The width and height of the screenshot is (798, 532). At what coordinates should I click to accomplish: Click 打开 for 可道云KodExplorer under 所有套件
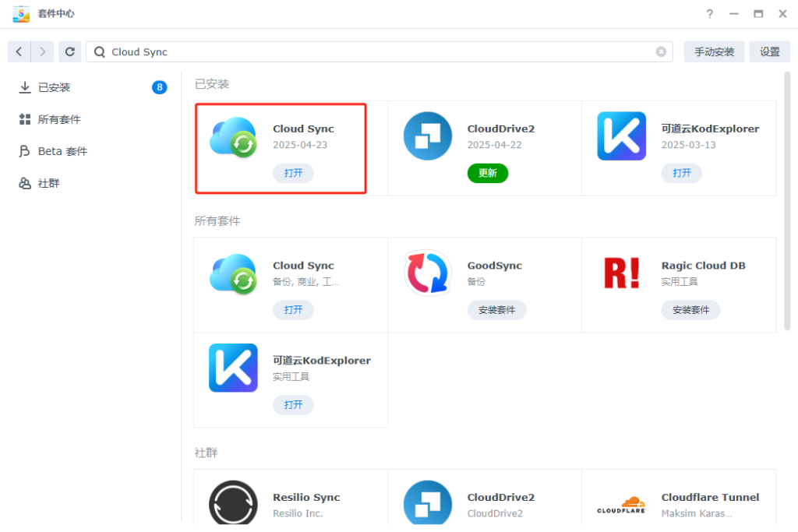pyautogui.click(x=293, y=405)
